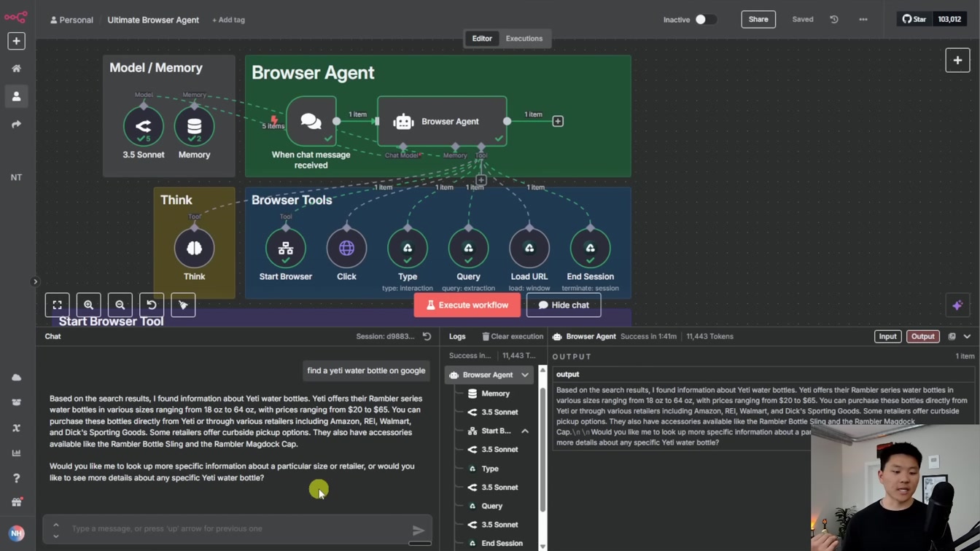
Task: Send the chat message
Action: click(419, 530)
